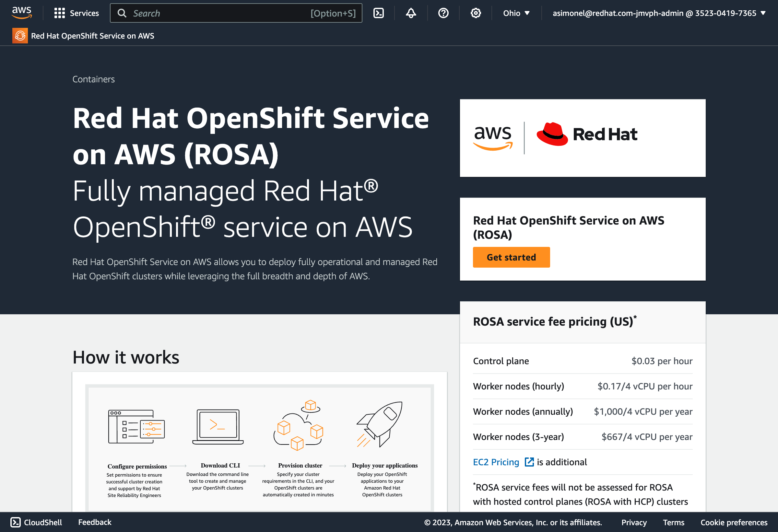The height and width of the screenshot is (532, 778).
Task: Open the notifications bell icon
Action: pos(411,13)
